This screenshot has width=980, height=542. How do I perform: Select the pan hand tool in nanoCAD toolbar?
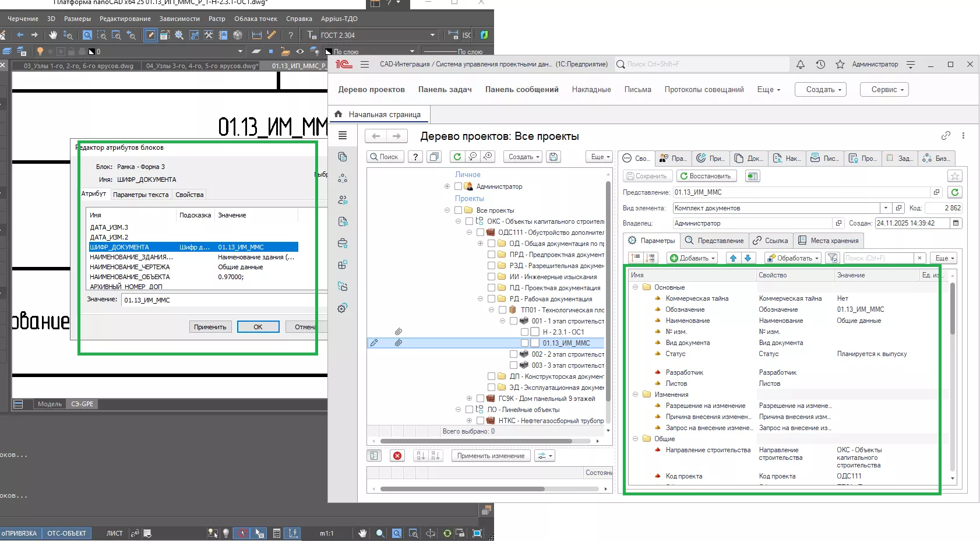[53, 35]
